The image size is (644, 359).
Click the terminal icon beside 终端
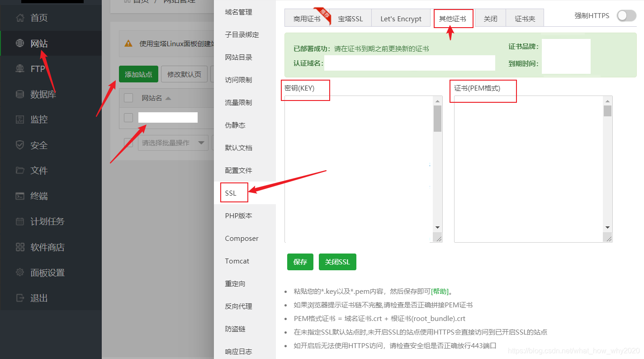20,196
